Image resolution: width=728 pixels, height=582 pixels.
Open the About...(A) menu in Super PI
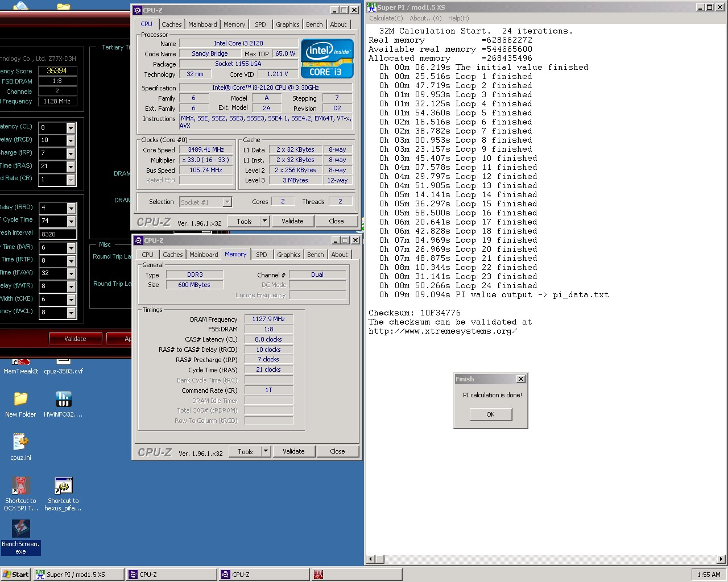(426, 18)
